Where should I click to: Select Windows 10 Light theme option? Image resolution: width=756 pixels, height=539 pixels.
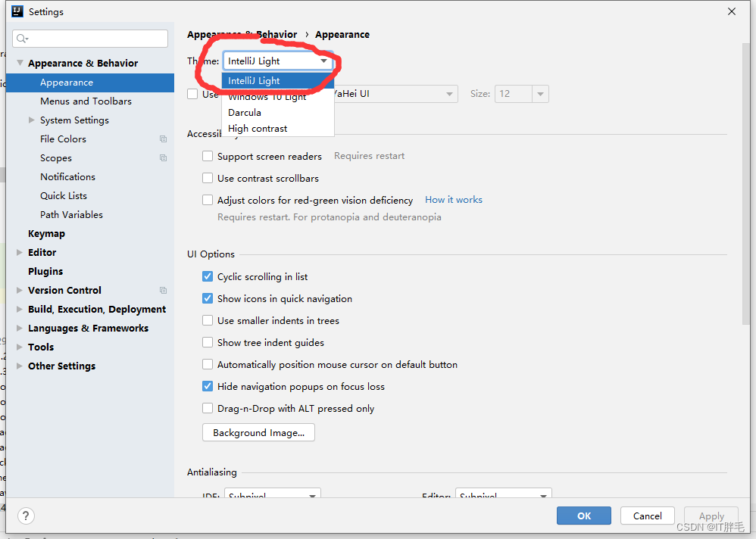(x=278, y=97)
